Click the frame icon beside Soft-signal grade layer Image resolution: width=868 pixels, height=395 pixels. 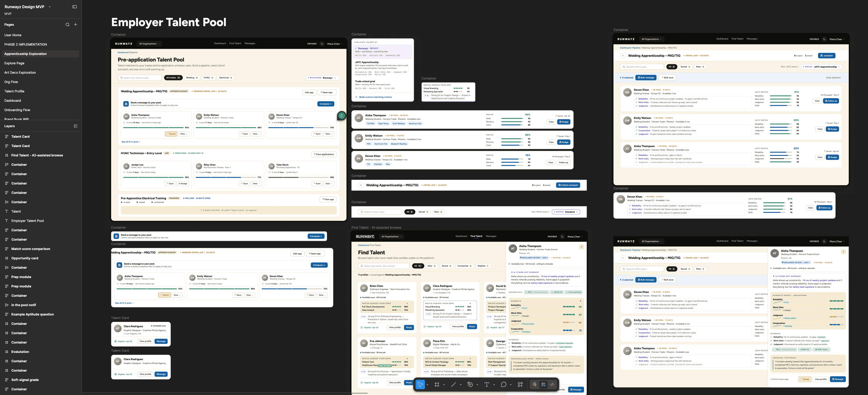pyautogui.click(x=7, y=380)
